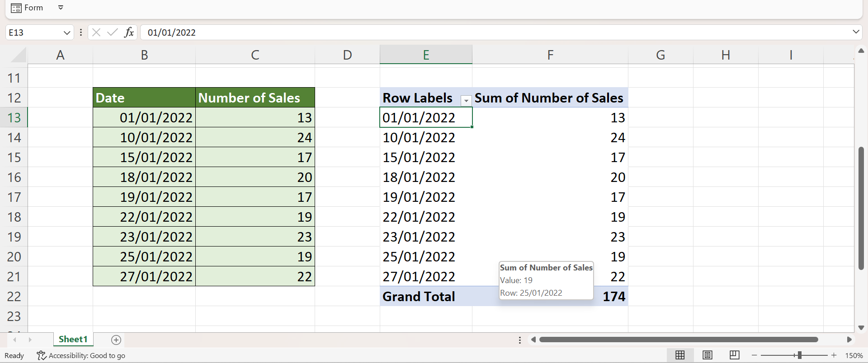This screenshot has height=363, width=868.
Task: Click the Enter checkmark icon
Action: point(113,33)
